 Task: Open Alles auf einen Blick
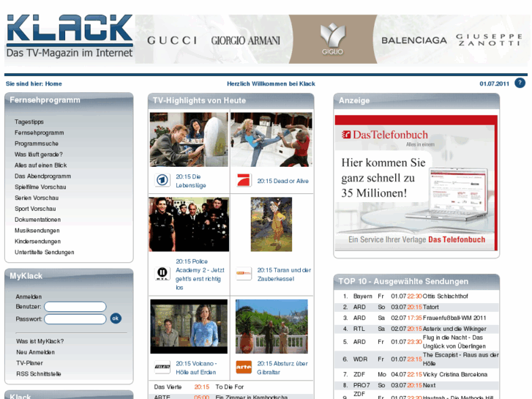click(x=41, y=165)
